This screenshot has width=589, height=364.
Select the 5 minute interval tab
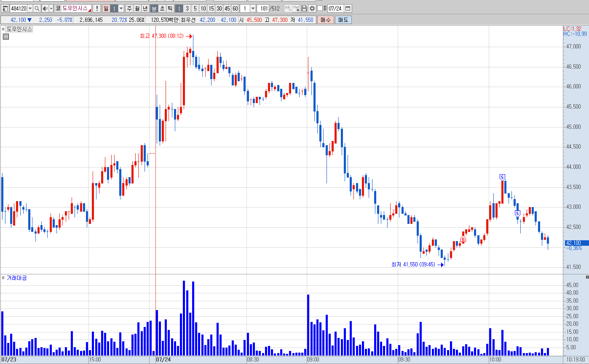[195, 8]
